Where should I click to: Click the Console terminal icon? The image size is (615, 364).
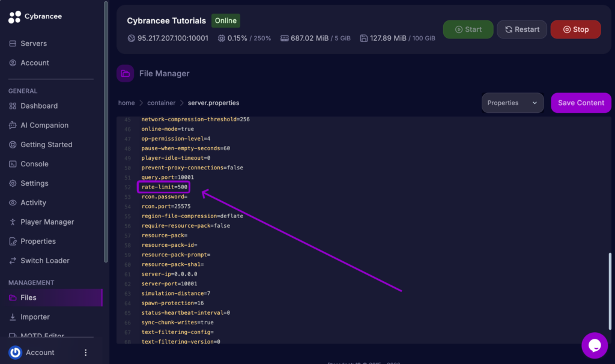click(x=13, y=164)
